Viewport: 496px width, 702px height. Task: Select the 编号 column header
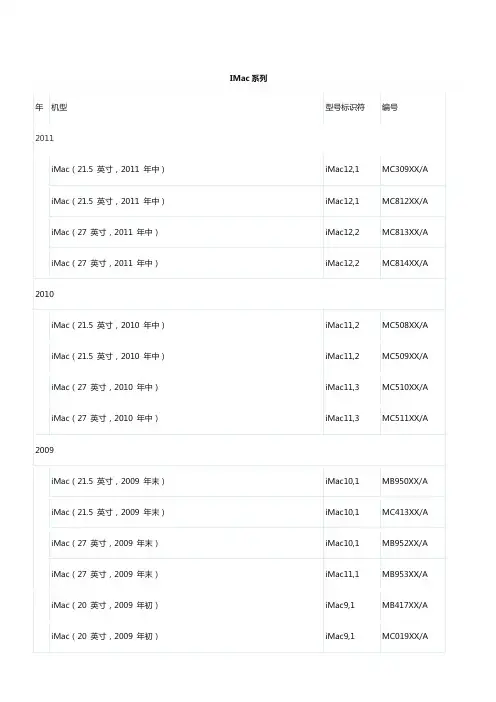pyautogui.click(x=390, y=107)
